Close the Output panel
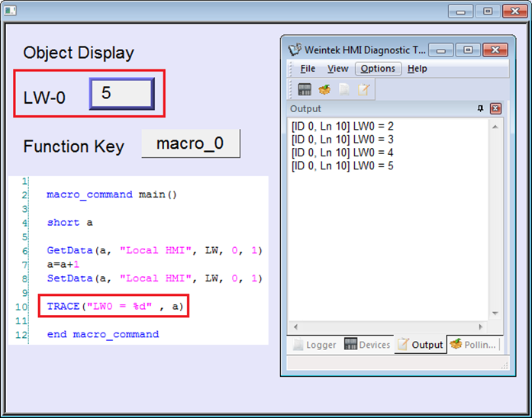Image resolution: width=532 pixels, height=418 pixels. pyautogui.click(x=495, y=108)
